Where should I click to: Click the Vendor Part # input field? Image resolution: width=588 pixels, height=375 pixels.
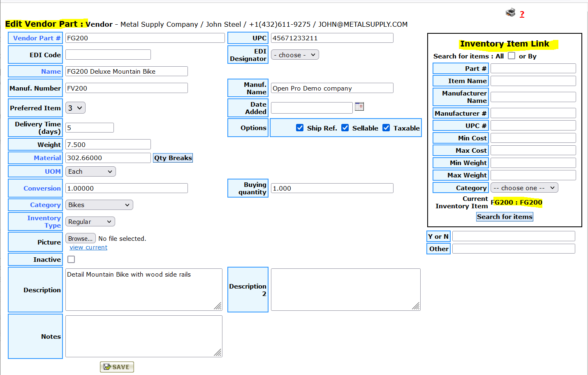click(x=145, y=38)
